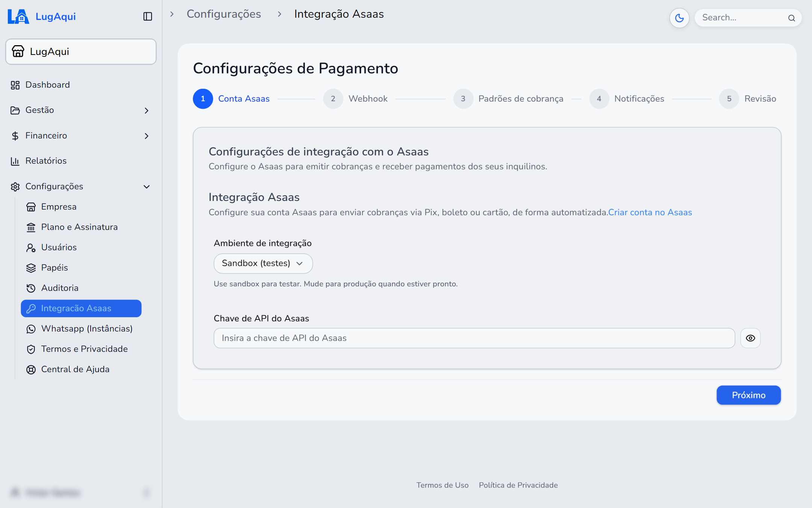Jump to step 5 Revisão
Image resolution: width=812 pixels, height=508 pixels.
748,99
